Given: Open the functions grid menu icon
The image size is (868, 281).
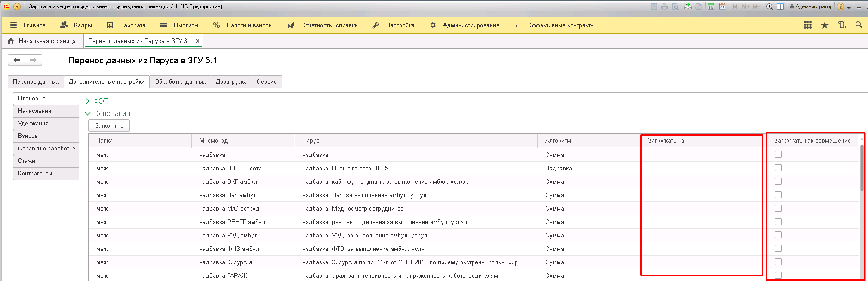Looking at the screenshot, I should (807, 25).
